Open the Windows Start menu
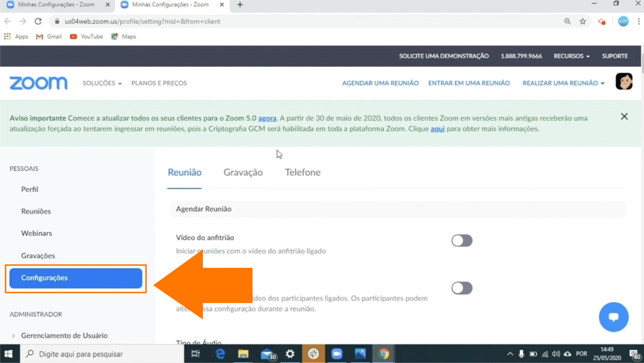Screen dimensions: 644x363 point(9,354)
